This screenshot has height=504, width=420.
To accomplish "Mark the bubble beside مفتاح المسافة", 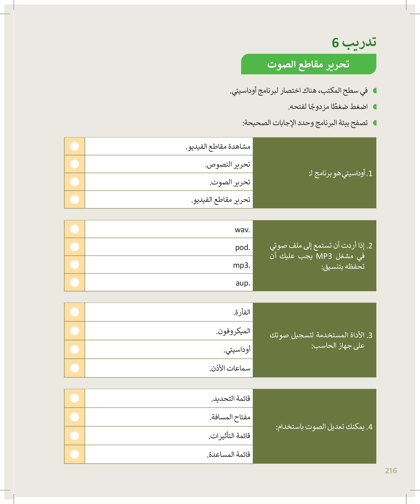I will tap(75, 417).
